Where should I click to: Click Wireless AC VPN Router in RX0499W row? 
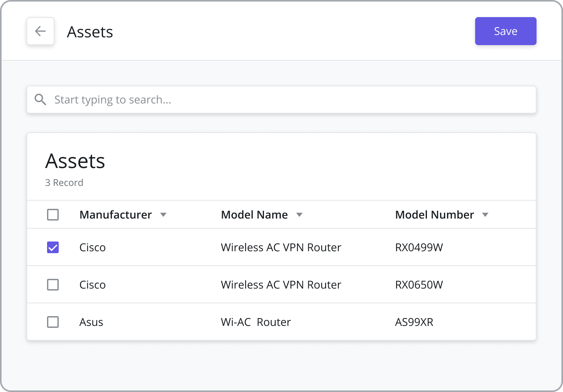281,247
